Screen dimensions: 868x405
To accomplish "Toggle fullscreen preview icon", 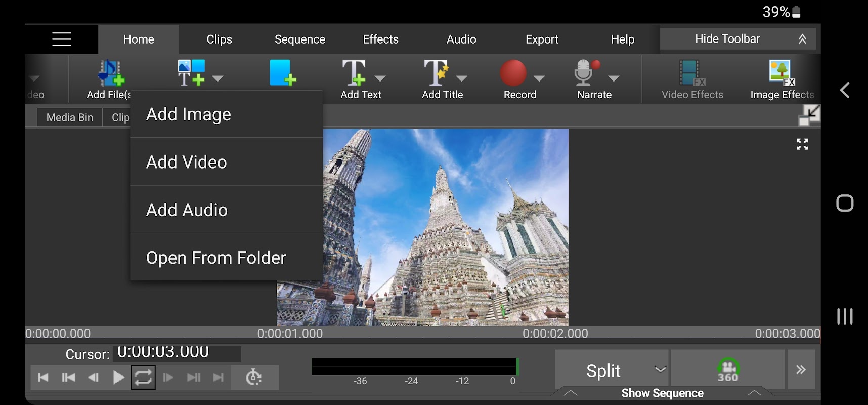I will (x=802, y=144).
